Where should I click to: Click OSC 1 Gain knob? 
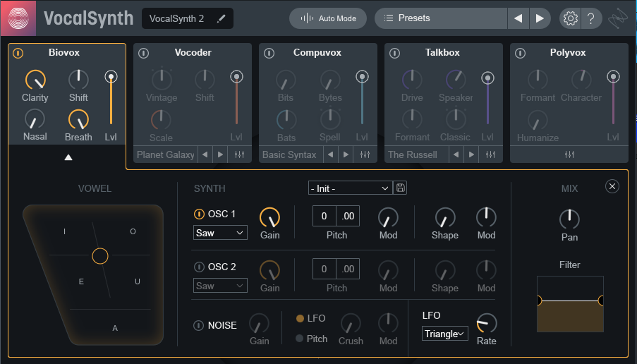click(269, 218)
